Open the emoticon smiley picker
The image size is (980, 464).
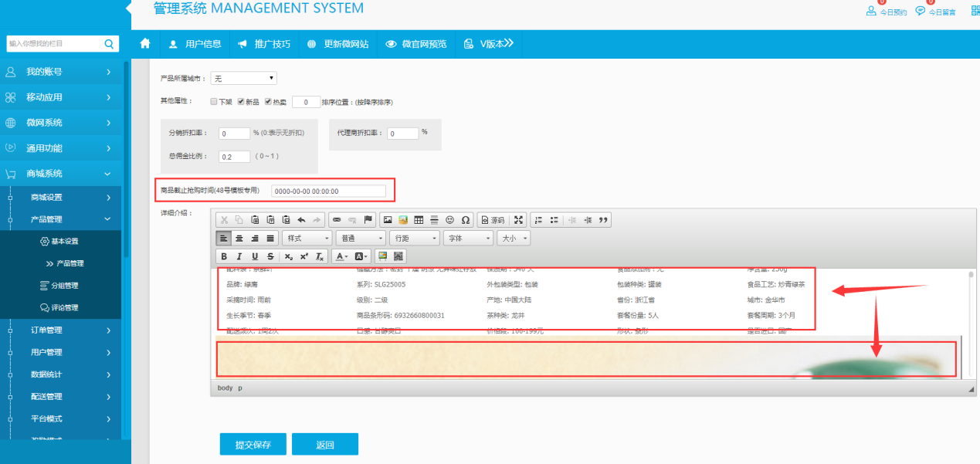click(x=449, y=220)
